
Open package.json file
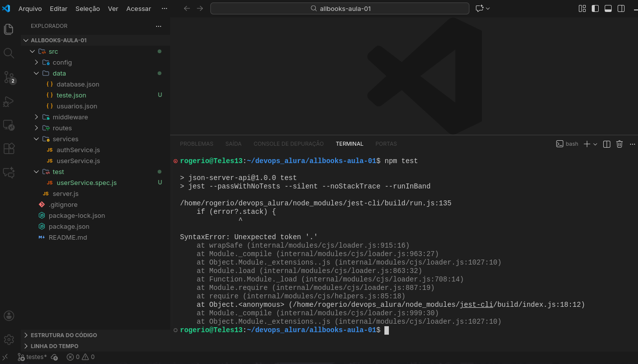(x=95, y=226)
